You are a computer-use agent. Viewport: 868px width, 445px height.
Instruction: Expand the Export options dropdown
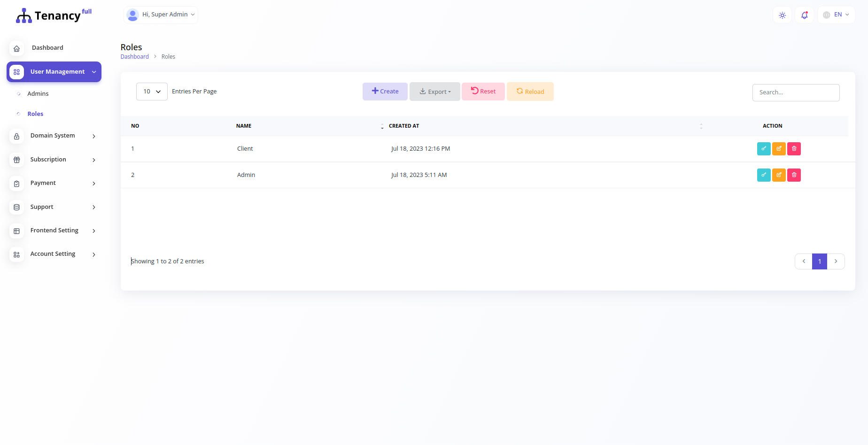[x=434, y=91]
